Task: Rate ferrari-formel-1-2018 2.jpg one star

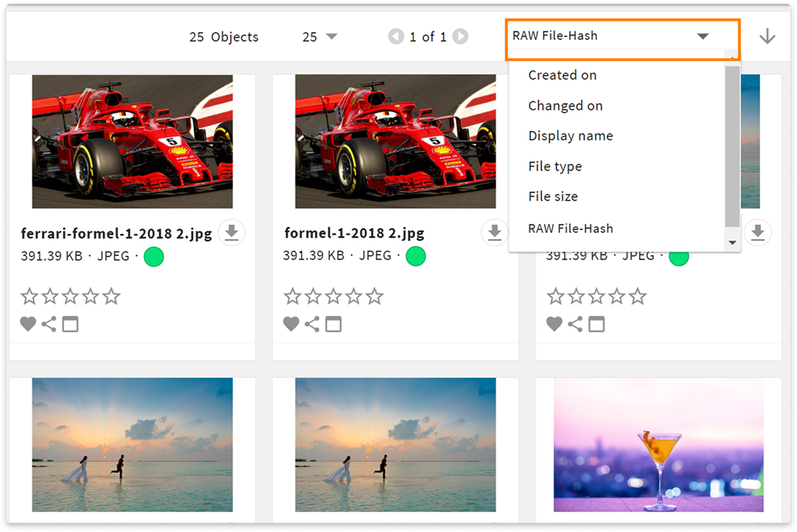Action: click(29, 297)
